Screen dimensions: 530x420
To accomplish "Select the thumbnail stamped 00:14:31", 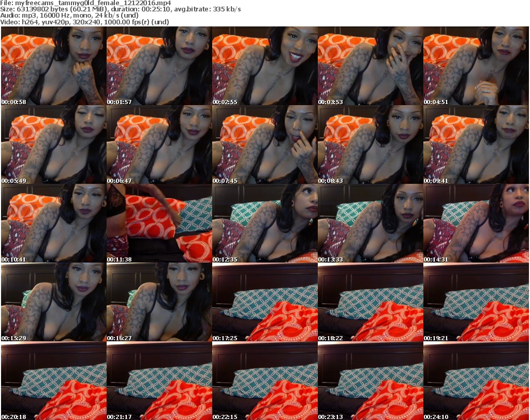I will pyautogui.click(x=476, y=223).
